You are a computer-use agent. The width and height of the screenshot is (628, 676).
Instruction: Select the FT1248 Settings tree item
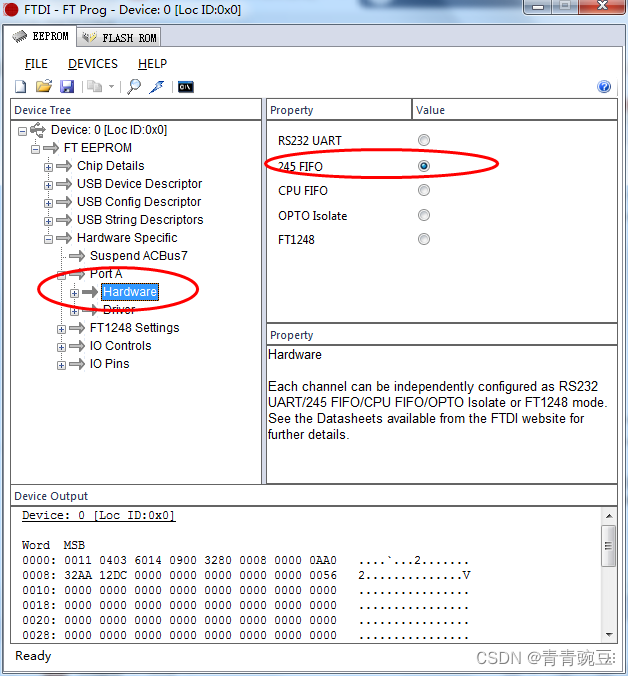point(134,328)
